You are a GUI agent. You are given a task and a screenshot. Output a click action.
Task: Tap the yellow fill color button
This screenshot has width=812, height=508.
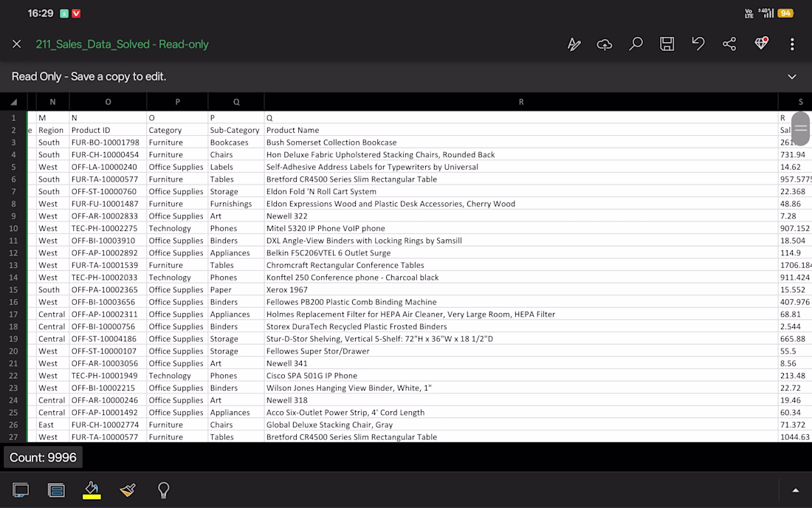pyautogui.click(x=92, y=490)
